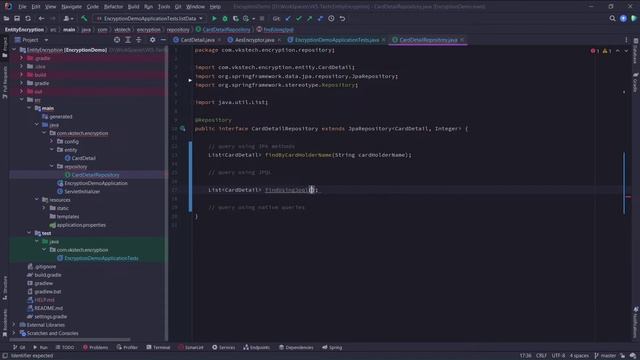Select ServletInitializer in project tree
Screen dimensions: 640x360
coord(82,191)
